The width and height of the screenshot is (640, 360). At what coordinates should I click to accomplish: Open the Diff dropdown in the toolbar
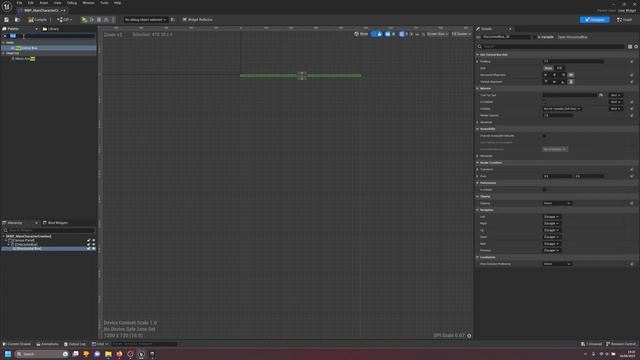point(64,20)
